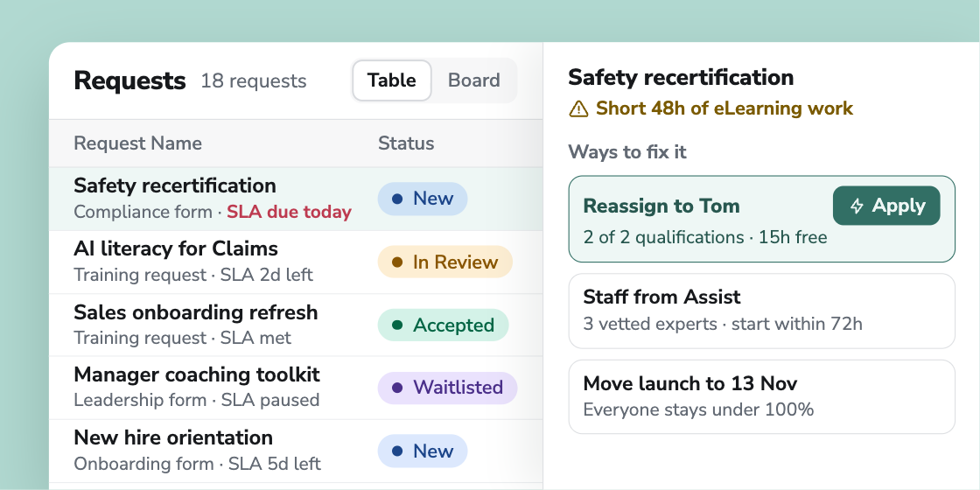
Task: Open the Manager coaching toolkit request
Action: point(296,388)
